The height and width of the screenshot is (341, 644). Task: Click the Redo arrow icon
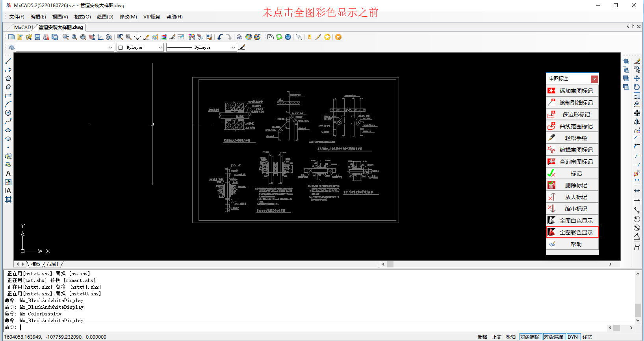[x=228, y=37]
